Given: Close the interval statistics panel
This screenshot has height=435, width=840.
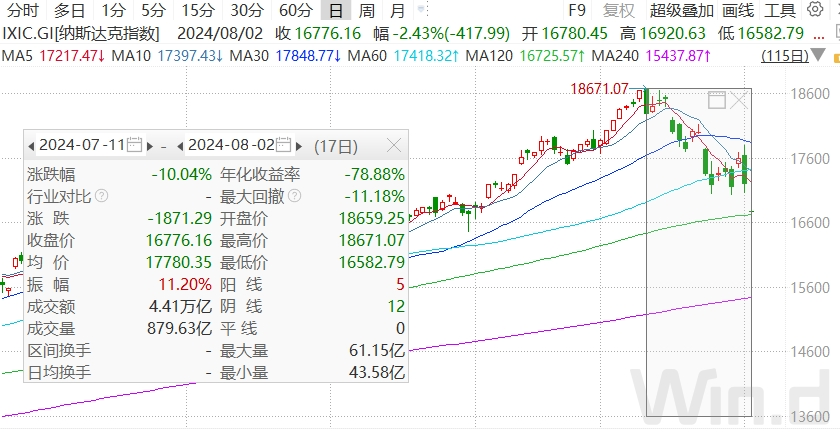Looking at the screenshot, I should coord(394,145).
